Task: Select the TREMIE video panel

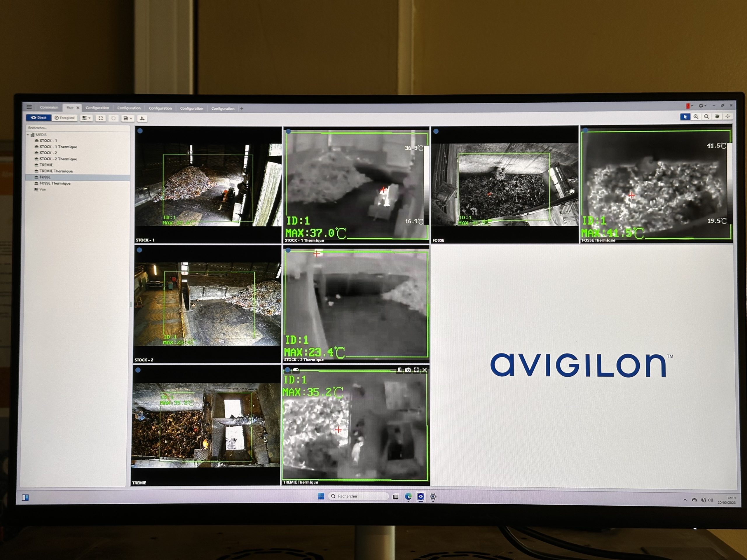Action: [206, 425]
